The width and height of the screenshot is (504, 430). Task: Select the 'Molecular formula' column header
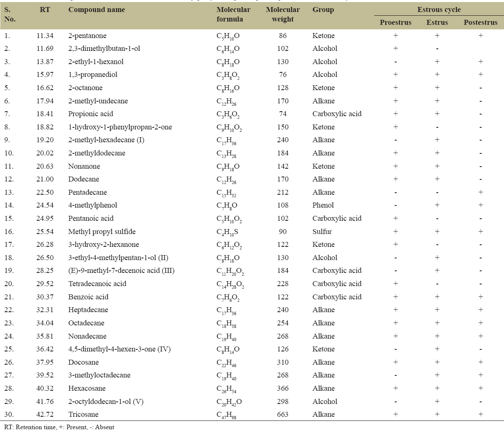point(233,14)
